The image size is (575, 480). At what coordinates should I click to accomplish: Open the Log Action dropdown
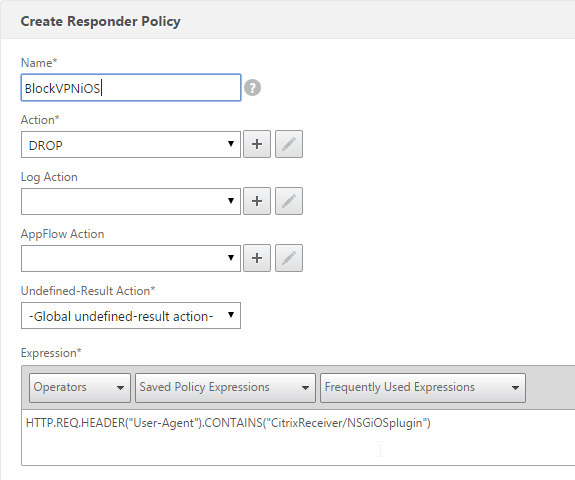(x=131, y=201)
